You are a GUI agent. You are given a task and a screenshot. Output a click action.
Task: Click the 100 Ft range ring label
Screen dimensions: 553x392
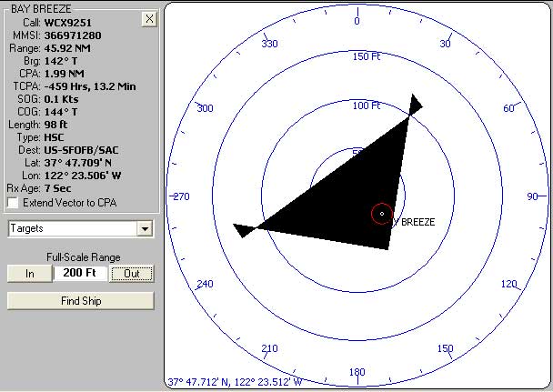365,106
